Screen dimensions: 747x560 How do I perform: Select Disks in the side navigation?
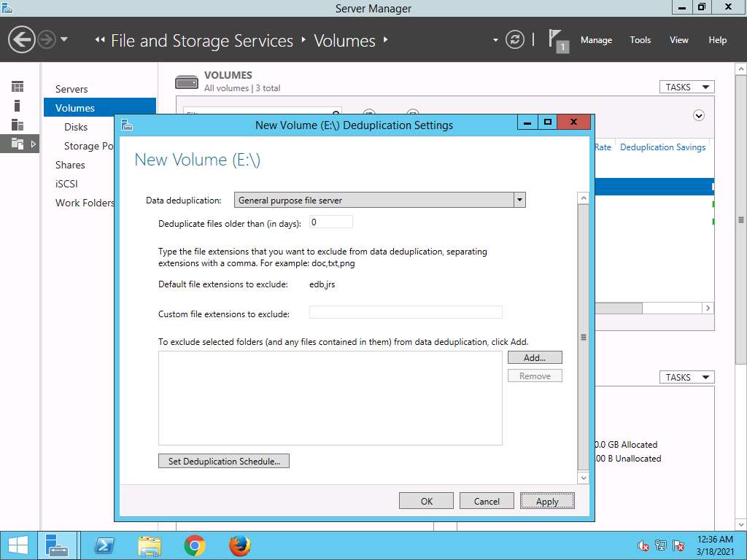tap(76, 127)
